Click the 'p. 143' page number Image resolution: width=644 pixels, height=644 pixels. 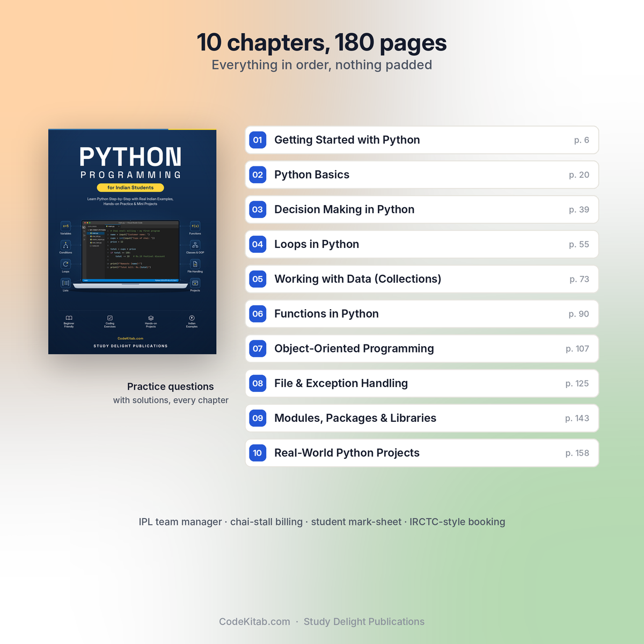point(577,419)
